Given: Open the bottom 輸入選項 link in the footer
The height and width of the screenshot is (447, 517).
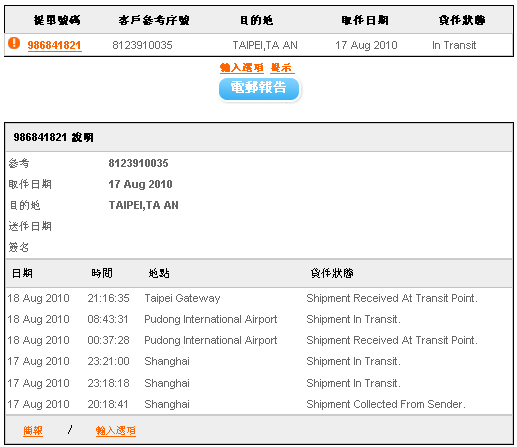Looking at the screenshot, I should [x=116, y=430].
